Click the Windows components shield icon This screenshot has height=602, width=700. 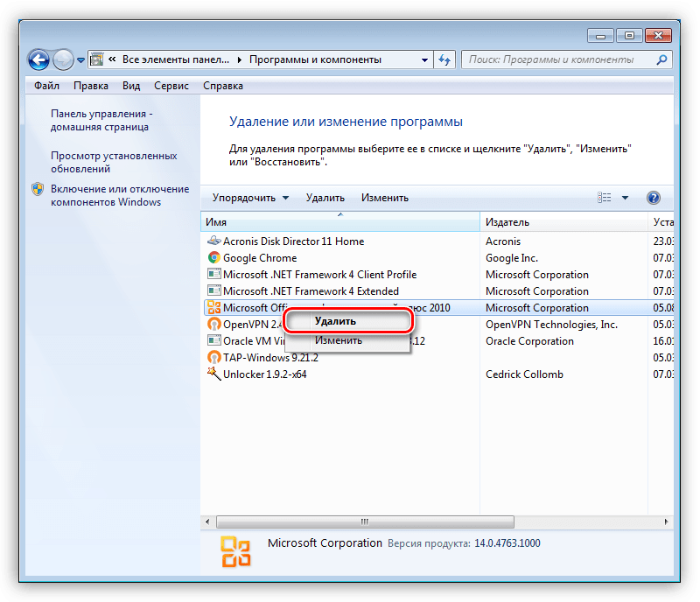(38, 189)
